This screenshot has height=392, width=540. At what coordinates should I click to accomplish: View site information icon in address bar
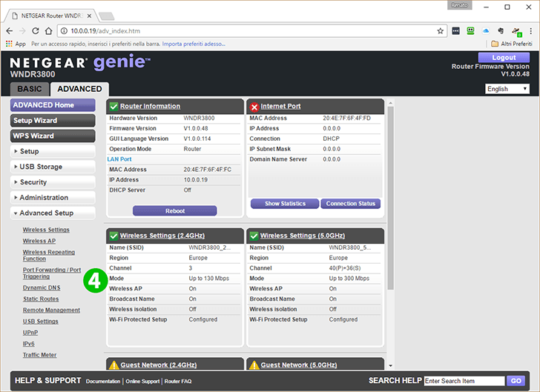(x=64, y=31)
